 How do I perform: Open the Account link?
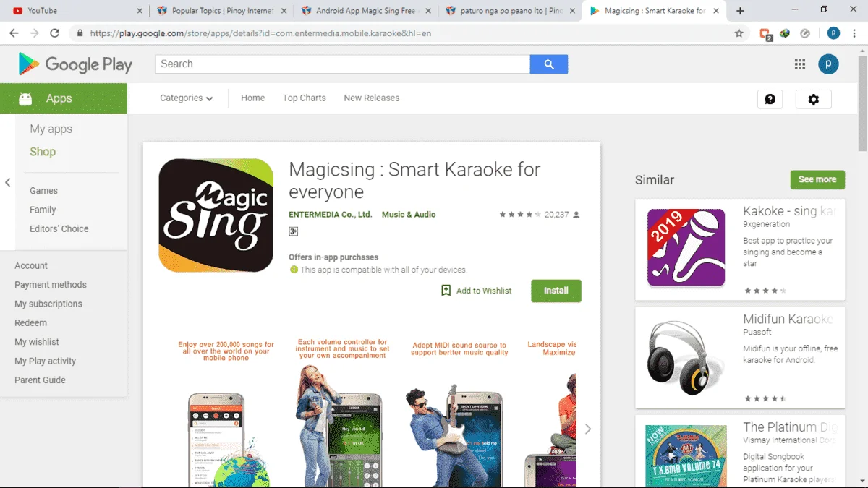click(x=31, y=266)
